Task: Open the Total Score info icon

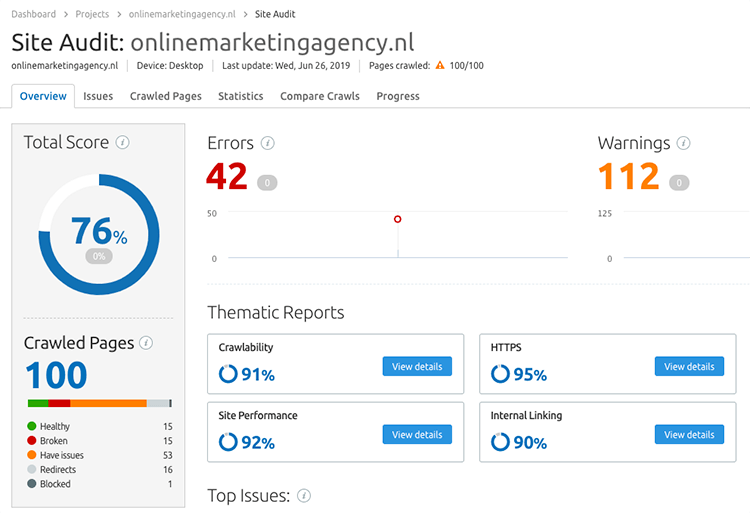Action: (x=122, y=142)
